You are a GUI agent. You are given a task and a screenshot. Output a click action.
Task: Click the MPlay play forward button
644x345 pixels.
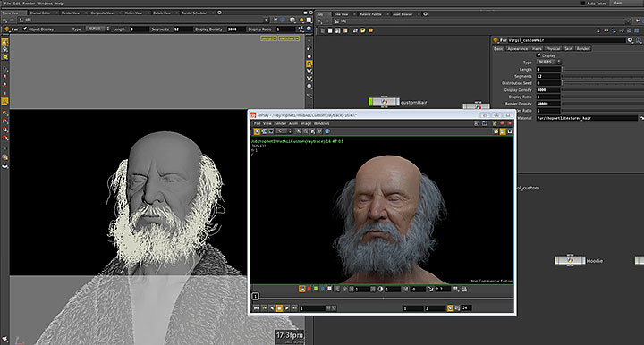[287, 307]
